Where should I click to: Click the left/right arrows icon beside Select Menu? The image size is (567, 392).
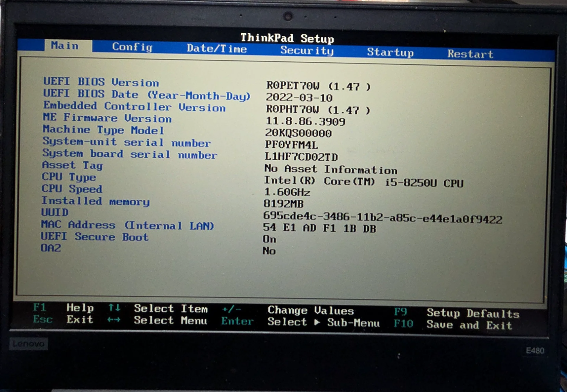click(x=114, y=320)
